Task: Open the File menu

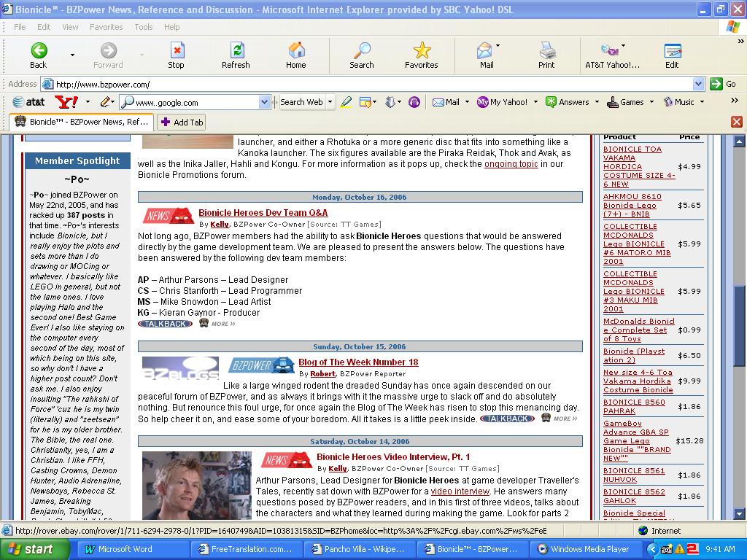Action: (20, 27)
